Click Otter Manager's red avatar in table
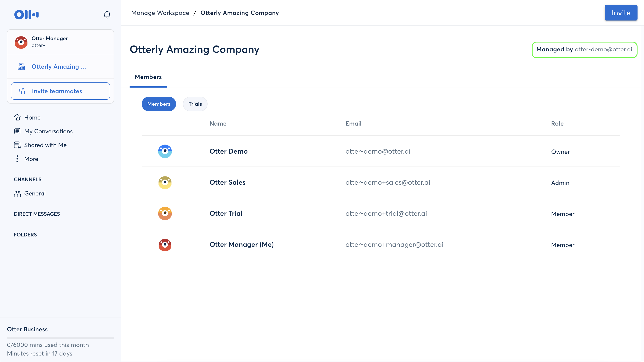 tap(165, 245)
